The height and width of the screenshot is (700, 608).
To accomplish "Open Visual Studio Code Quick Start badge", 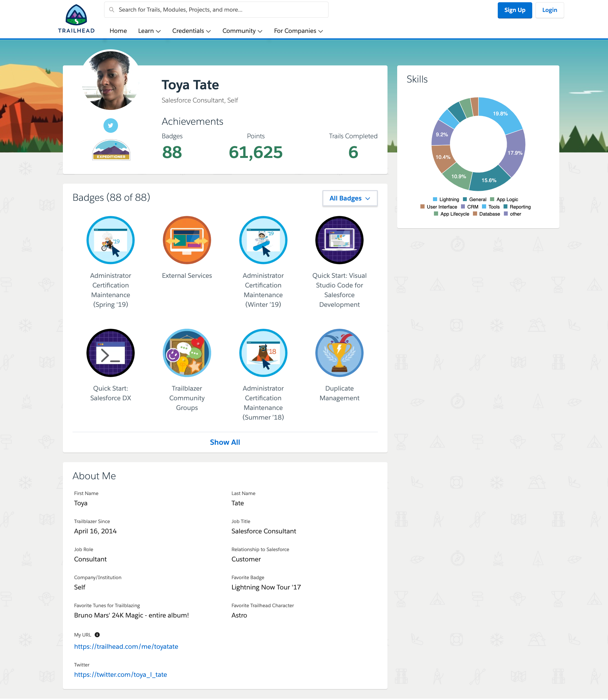I will (x=339, y=240).
